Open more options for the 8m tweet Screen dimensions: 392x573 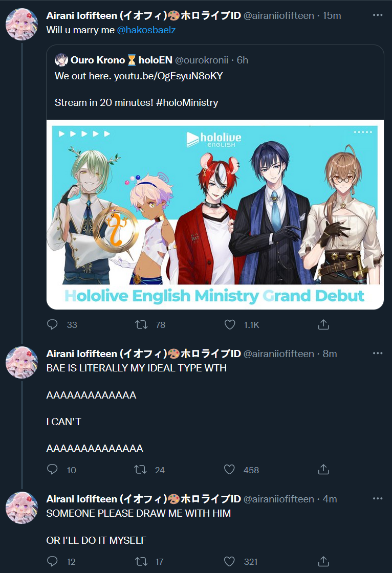point(378,353)
